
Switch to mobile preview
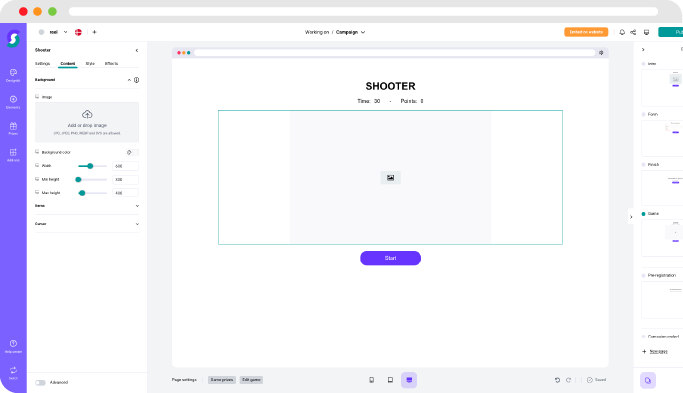[x=372, y=380]
